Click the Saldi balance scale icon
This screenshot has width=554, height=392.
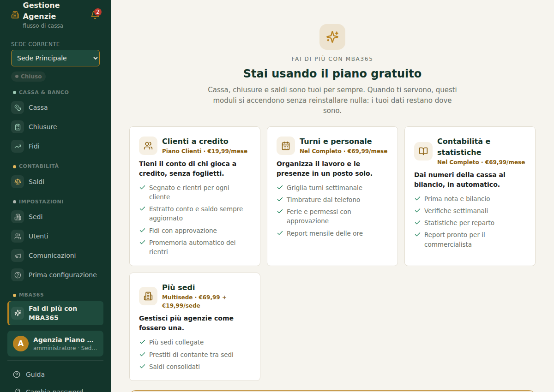18,182
